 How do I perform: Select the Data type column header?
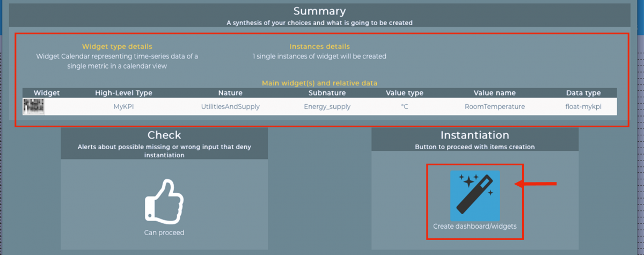click(583, 93)
